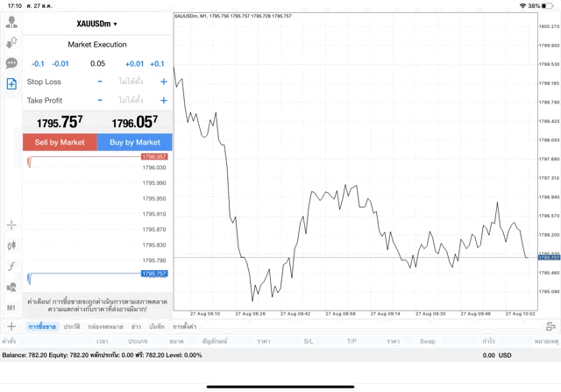This screenshot has width=561, height=392.
Task: Decrease Take Profit with minus button
Action: tap(100, 101)
